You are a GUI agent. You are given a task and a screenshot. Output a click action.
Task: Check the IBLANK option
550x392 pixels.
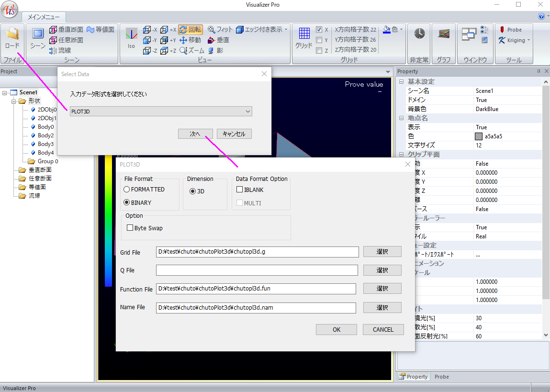(x=239, y=190)
